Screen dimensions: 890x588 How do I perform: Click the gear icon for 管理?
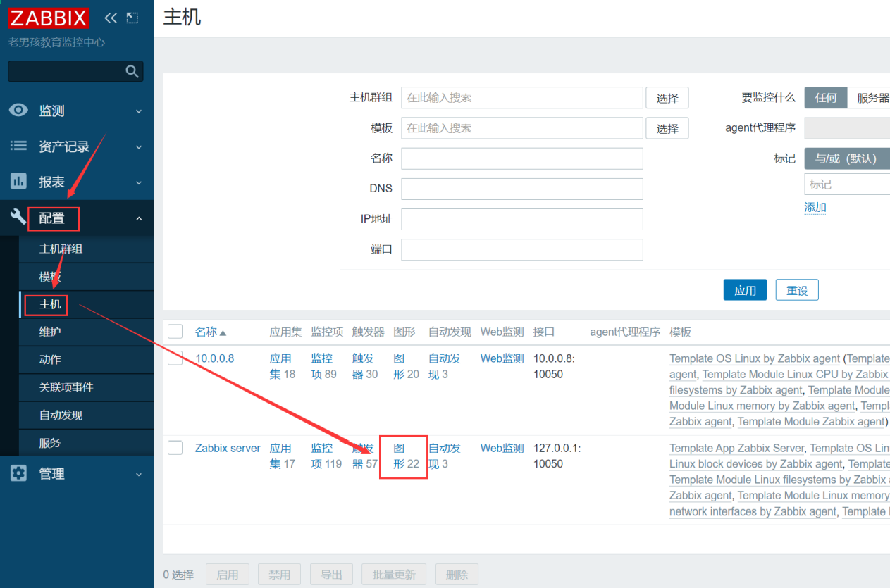point(19,473)
